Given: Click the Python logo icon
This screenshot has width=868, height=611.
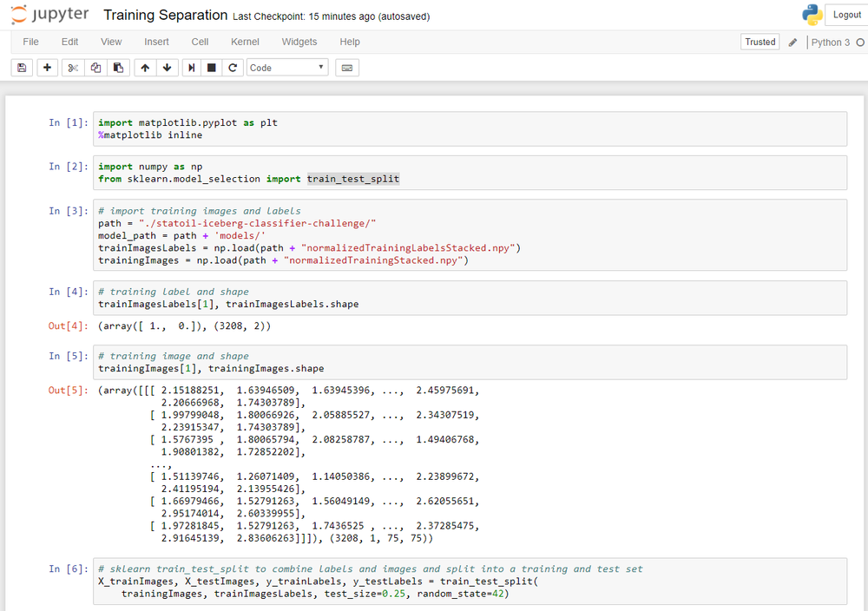Looking at the screenshot, I should [x=812, y=15].
